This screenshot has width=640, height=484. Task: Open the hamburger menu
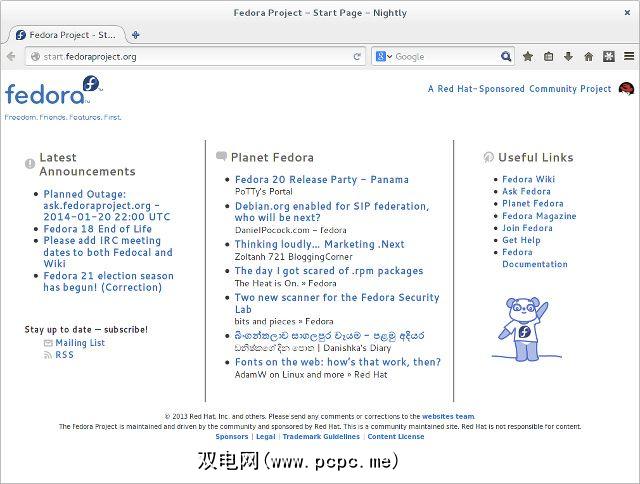(629, 56)
